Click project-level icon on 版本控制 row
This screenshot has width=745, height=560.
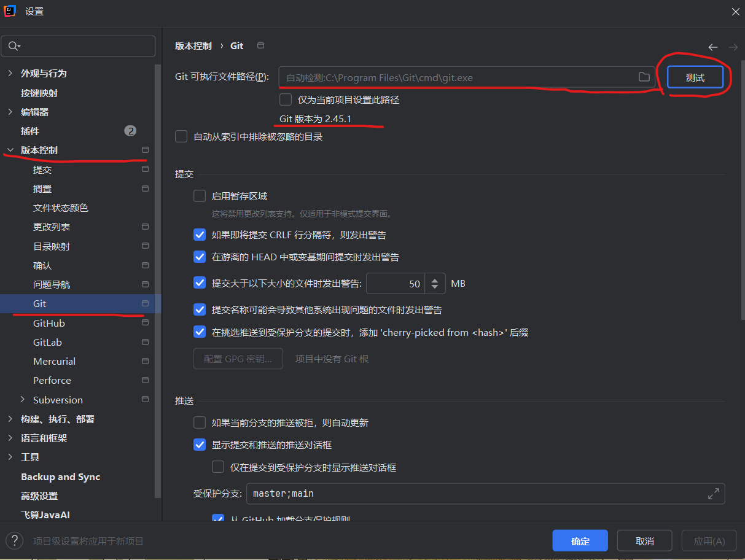(145, 150)
